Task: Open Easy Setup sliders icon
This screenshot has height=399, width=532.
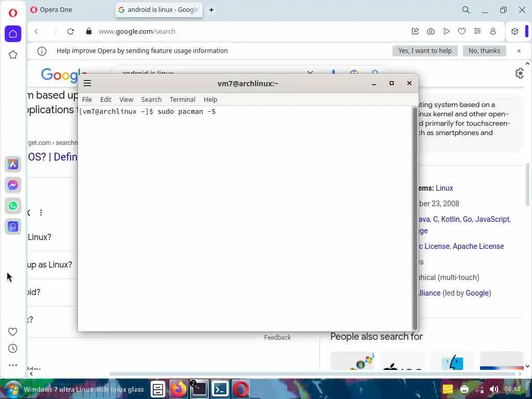Action: click(477, 31)
